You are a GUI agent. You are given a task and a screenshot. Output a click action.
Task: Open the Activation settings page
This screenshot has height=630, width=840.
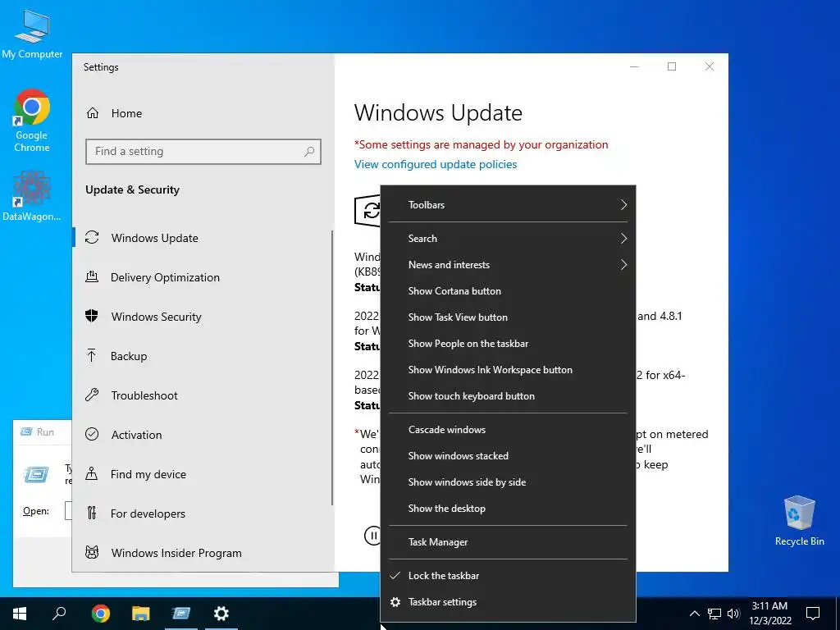point(136,435)
